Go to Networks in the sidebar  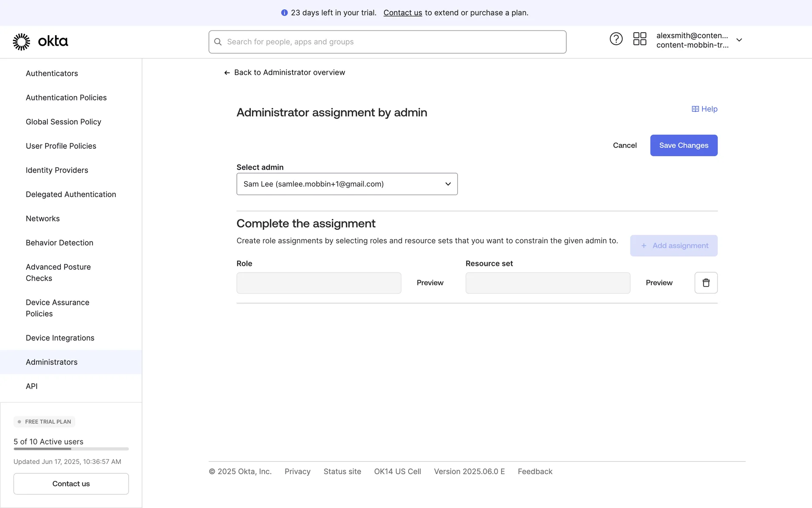[x=43, y=218]
